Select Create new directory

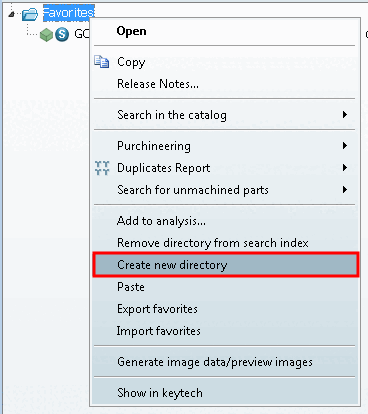tap(226, 265)
